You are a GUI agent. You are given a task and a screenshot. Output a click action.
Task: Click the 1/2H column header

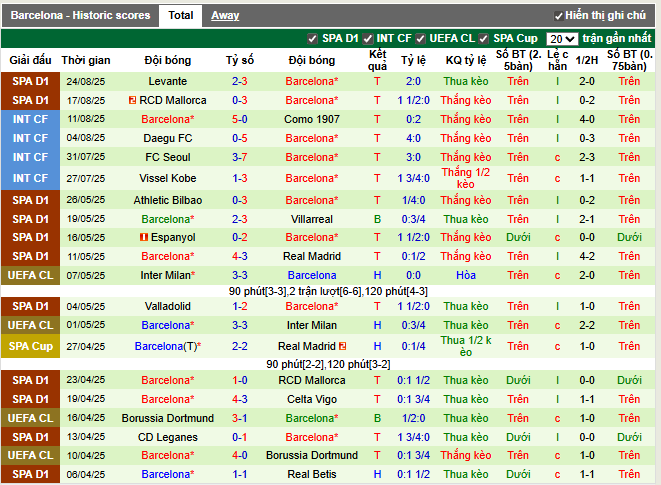[587, 60]
